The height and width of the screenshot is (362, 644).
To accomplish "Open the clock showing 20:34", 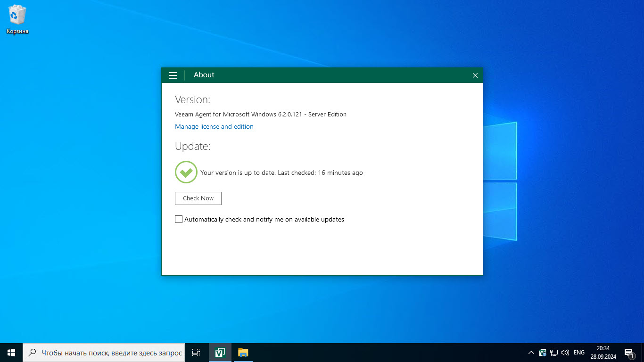I will coord(603,353).
